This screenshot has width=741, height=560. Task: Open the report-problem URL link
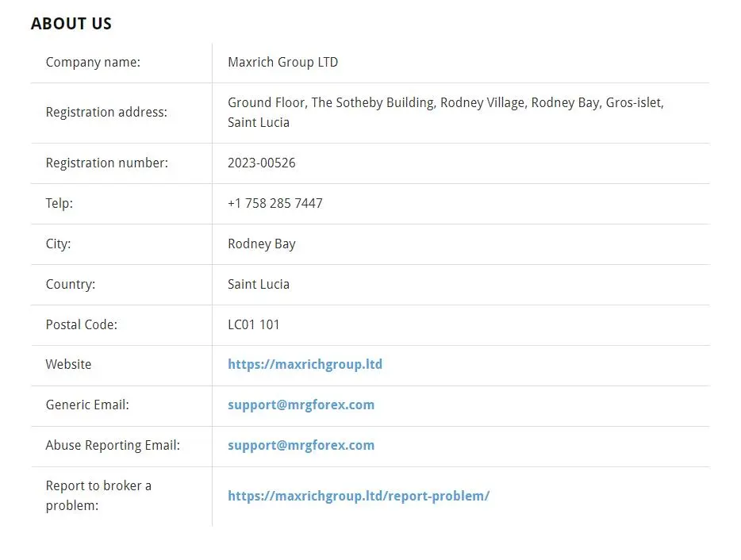359,496
